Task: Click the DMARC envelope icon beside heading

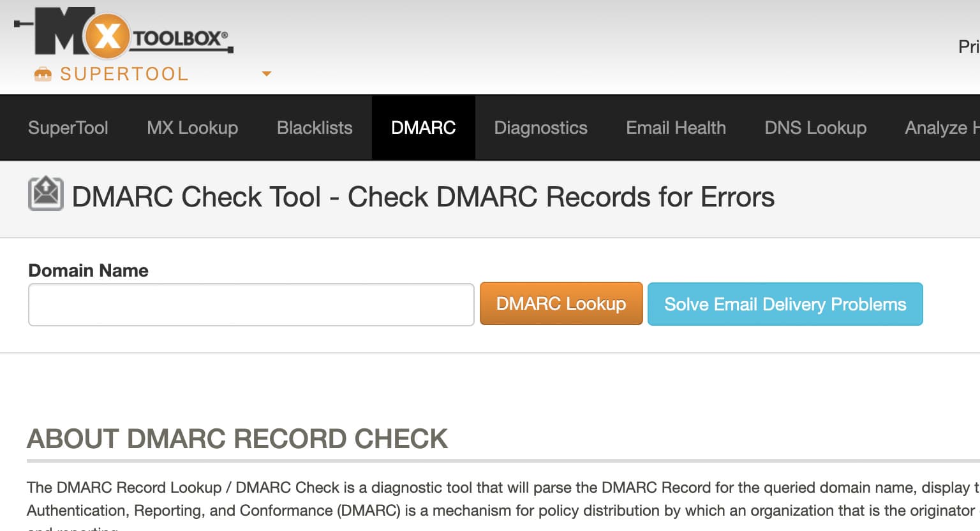Action: 46,194
